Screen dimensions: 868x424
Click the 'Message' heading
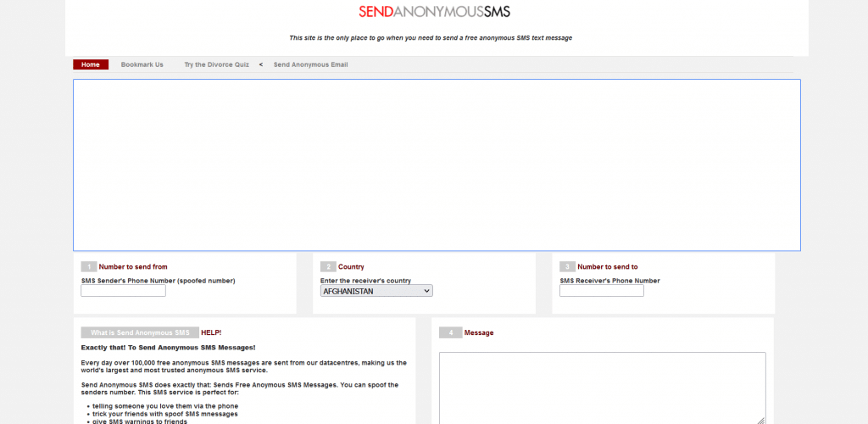coord(479,332)
